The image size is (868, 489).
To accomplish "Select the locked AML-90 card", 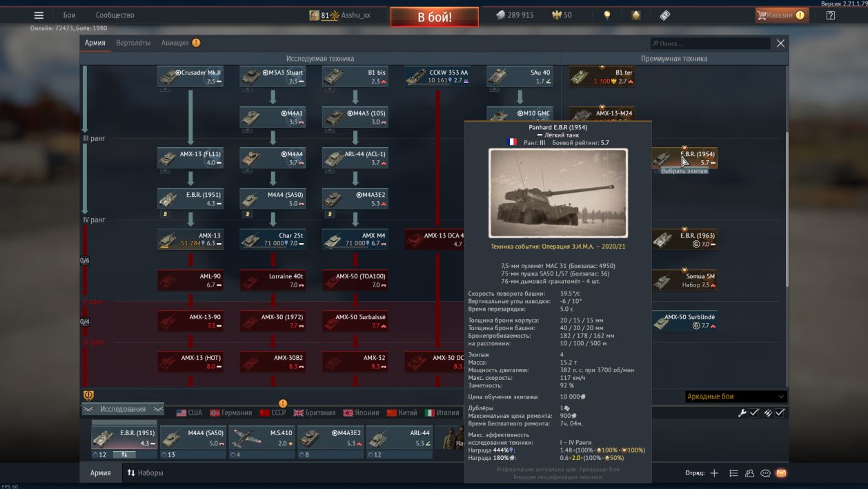I will 190,280.
